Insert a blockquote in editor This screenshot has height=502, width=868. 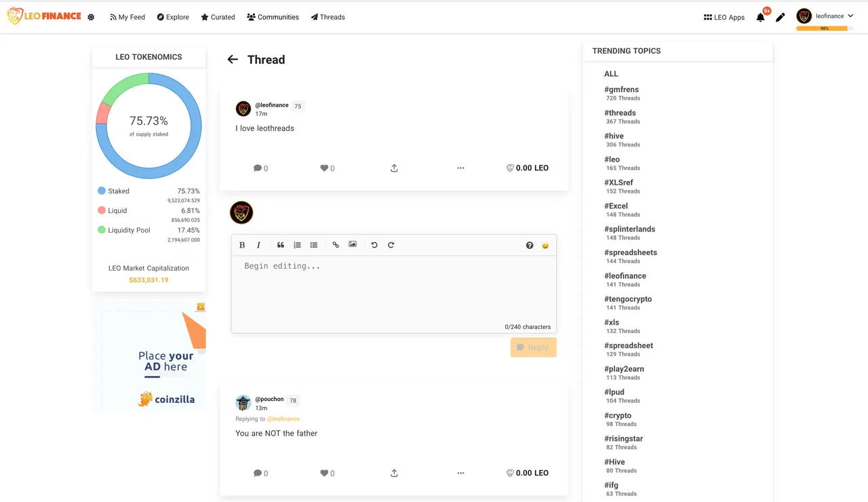coord(280,245)
